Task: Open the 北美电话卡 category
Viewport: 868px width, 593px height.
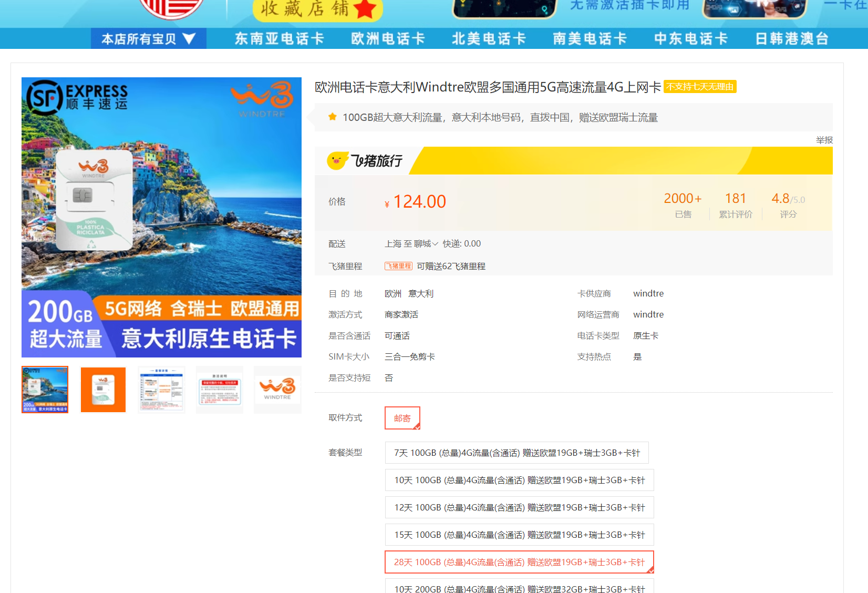Action: (x=489, y=38)
